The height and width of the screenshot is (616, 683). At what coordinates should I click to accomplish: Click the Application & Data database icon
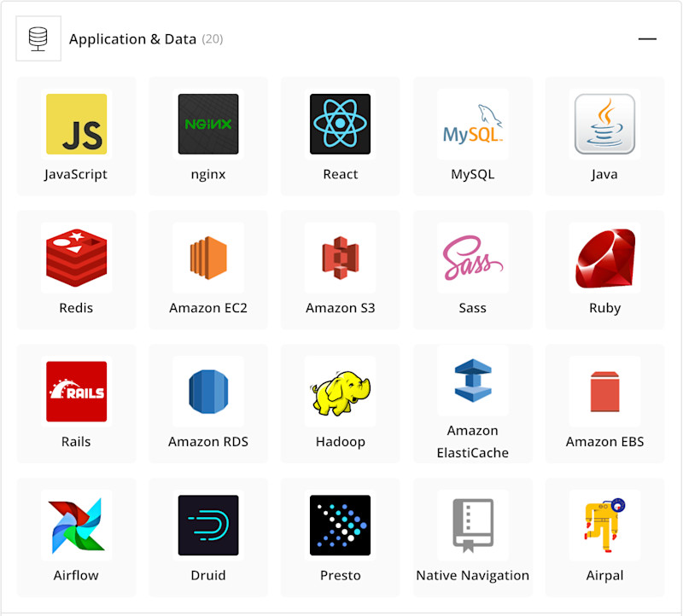[38, 38]
